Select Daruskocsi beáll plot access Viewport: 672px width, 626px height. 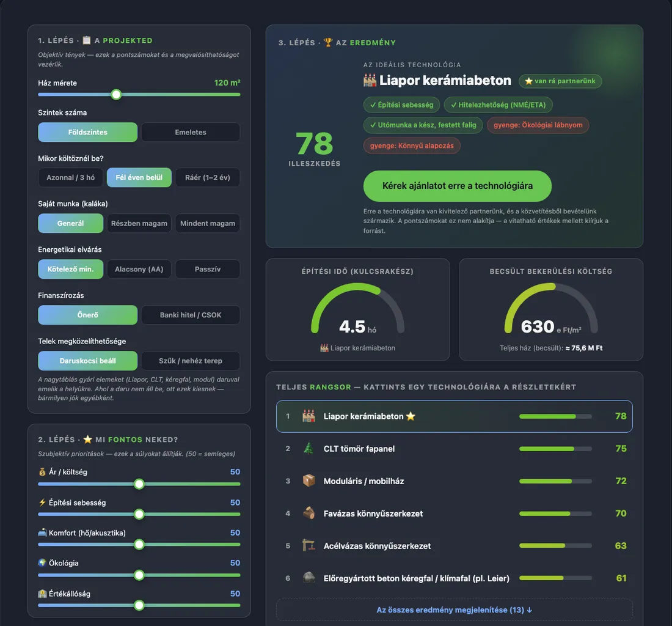(x=87, y=361)
